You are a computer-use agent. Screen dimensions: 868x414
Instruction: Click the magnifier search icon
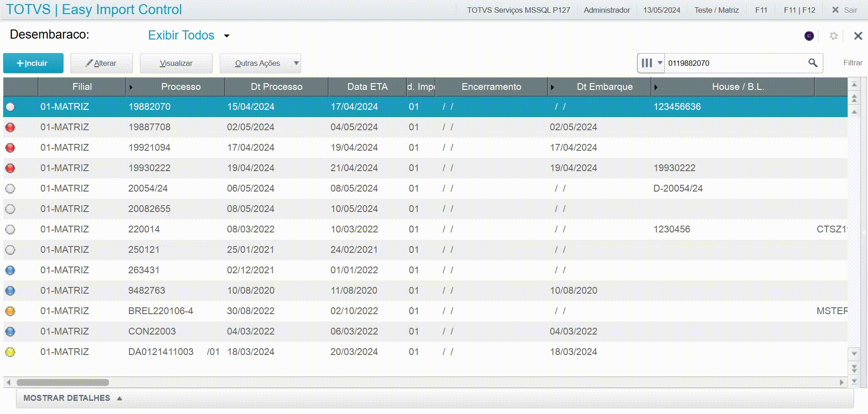pyautogui.click(x=813, y=63)
